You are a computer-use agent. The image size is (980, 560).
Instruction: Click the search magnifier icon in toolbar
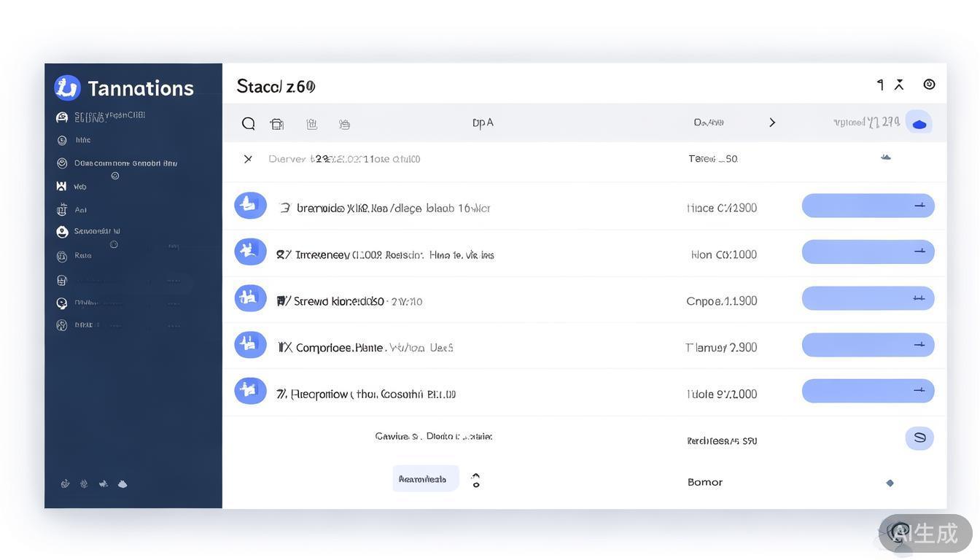click(x=249, y=123)
